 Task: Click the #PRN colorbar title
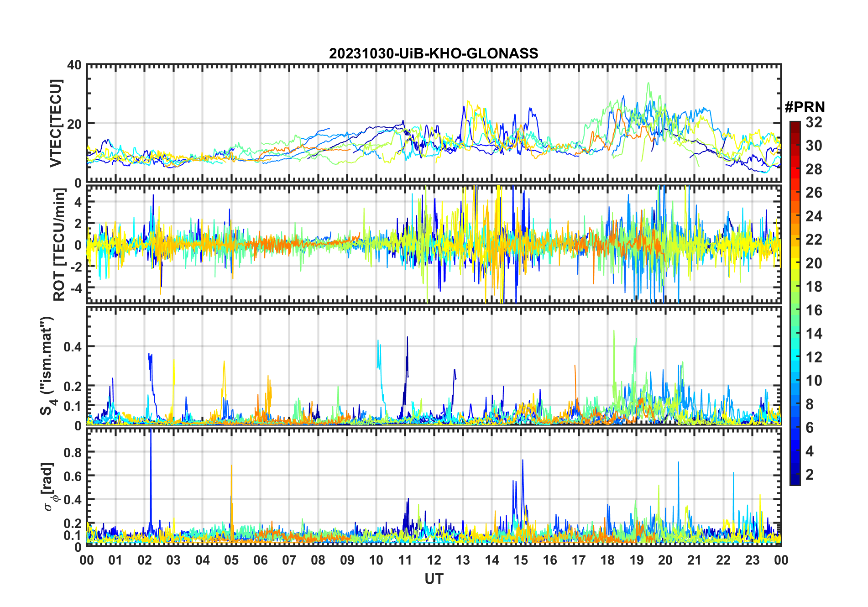click(805, 107)
